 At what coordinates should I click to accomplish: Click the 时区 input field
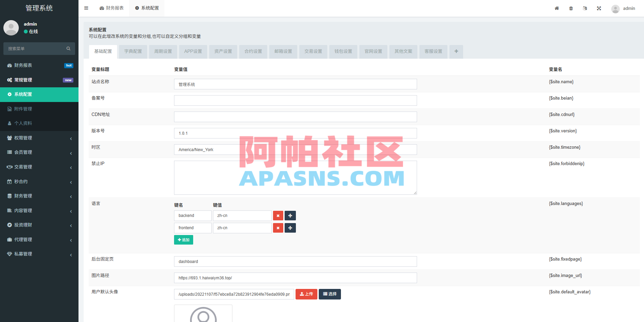click(296, 150)
